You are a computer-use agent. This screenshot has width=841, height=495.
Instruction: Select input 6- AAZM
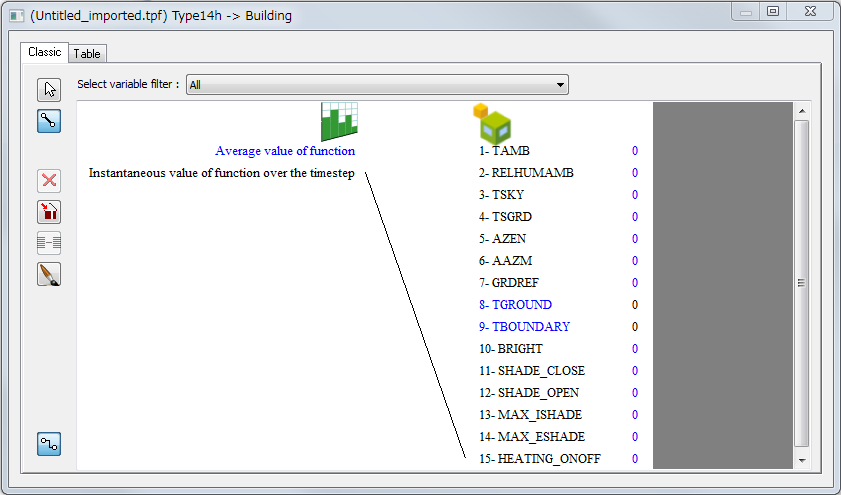point(506,261)
